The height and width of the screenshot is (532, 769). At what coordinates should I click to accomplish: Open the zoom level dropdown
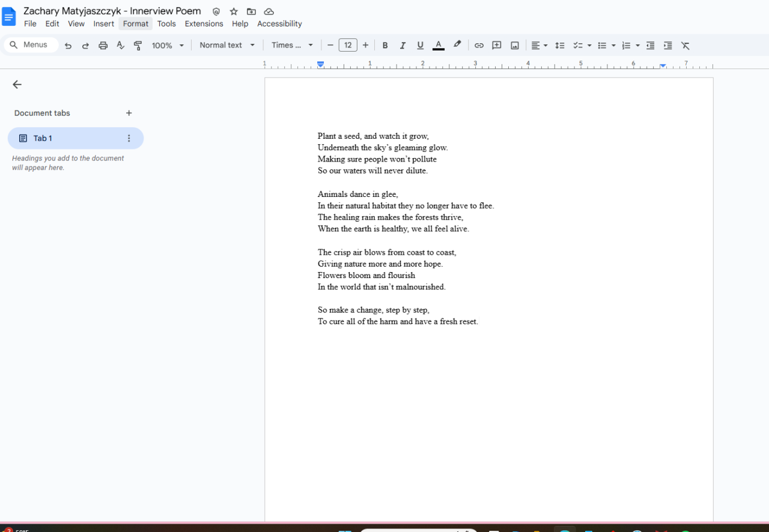(x=168, y=45)
